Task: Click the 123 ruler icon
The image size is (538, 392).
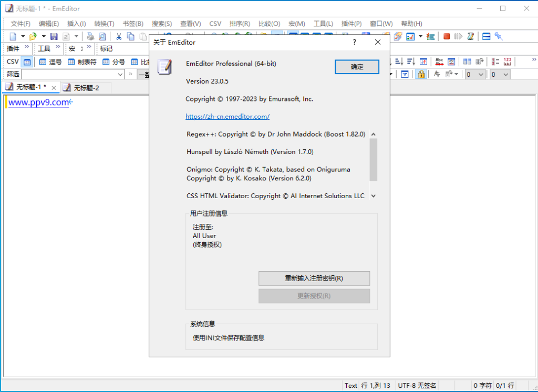Action: pyautogui.click(x=508, y=62)
